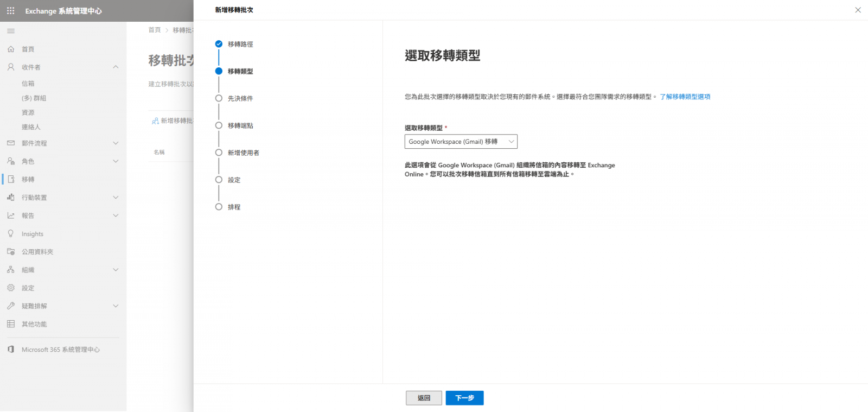Expand the 疑難排解 section chevron
This screenshot has height=412, width=868.
pyautogui.click(x=116, y=306)
